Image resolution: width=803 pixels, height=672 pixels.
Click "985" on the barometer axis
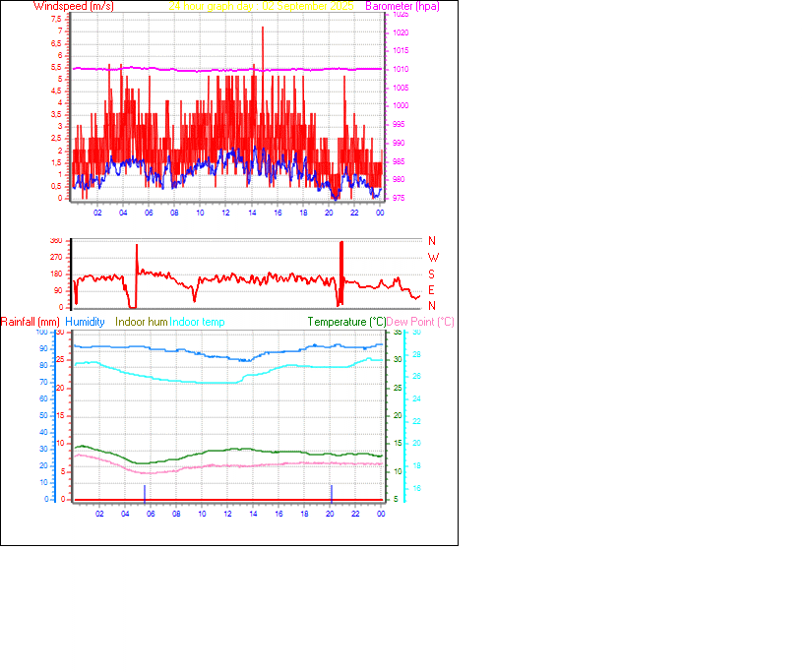(x=399, y=161)
